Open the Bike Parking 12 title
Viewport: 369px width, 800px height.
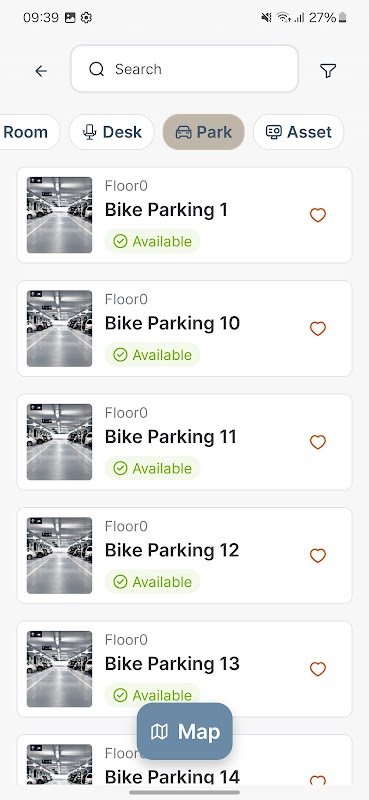click(172, 550)
